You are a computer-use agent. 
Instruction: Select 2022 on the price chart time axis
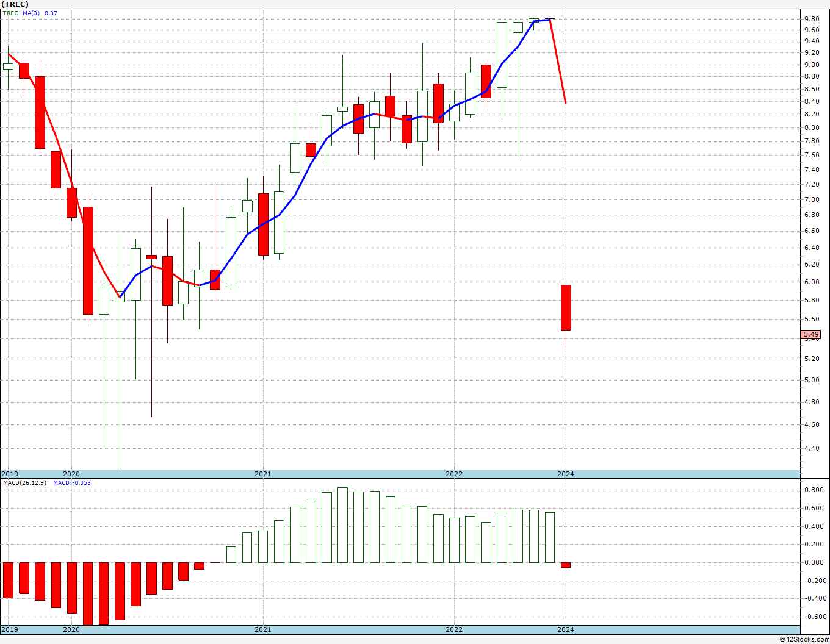click(x=454, y=474)
